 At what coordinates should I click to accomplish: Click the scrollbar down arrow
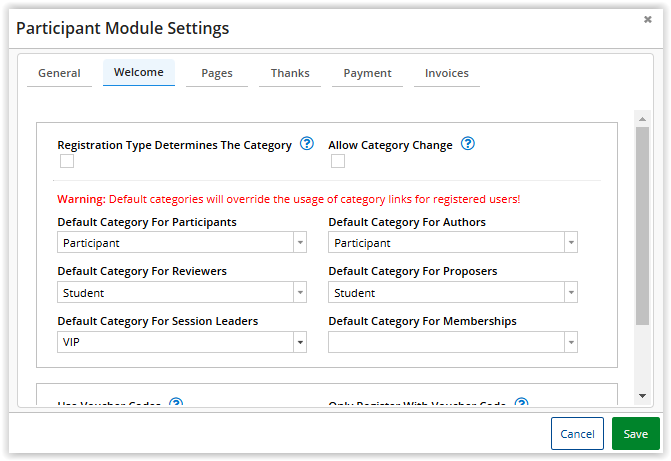(642, 396)
